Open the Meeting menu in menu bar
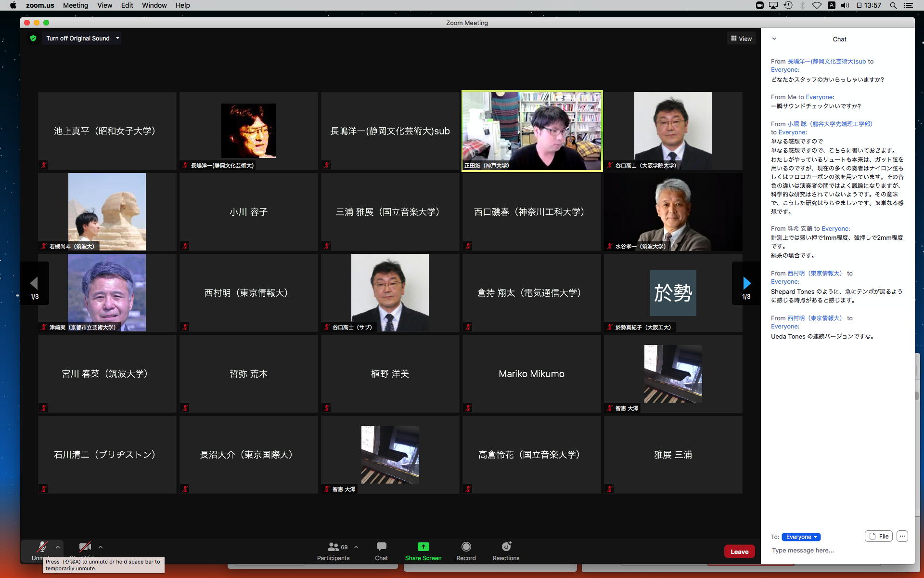Screen dimensions: 924x578 (x=76, y=5)
